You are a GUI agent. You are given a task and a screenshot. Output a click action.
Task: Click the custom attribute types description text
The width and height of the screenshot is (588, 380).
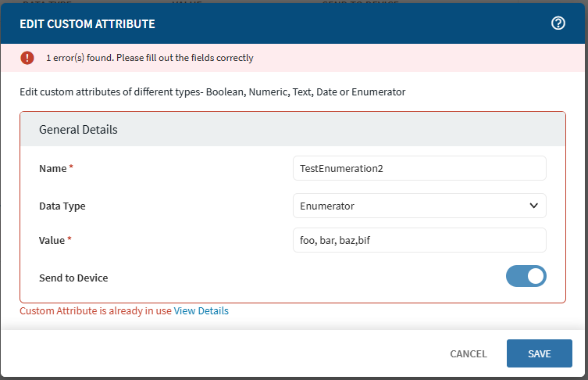[212, 91]
